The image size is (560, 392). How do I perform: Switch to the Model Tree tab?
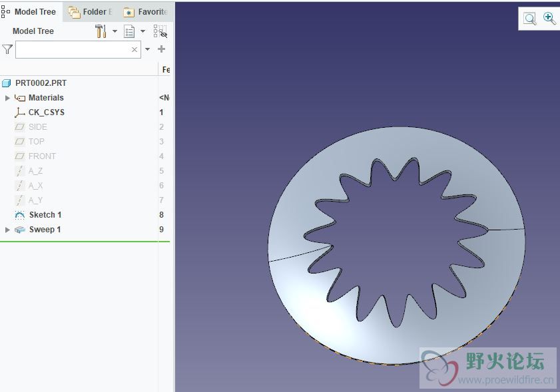tap(31, 12)
